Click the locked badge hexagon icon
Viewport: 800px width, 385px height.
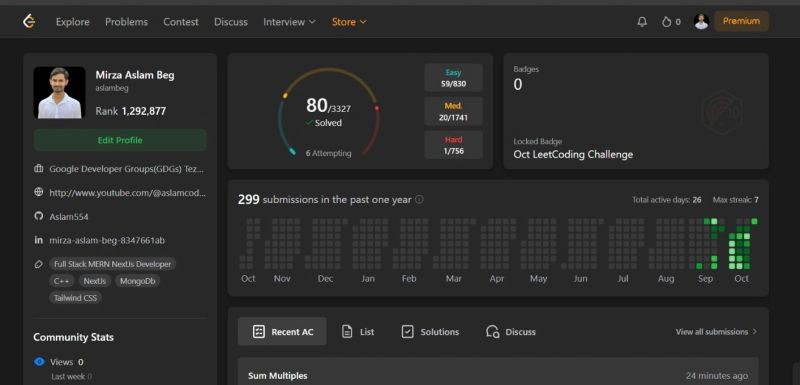[x=721, y=112]
